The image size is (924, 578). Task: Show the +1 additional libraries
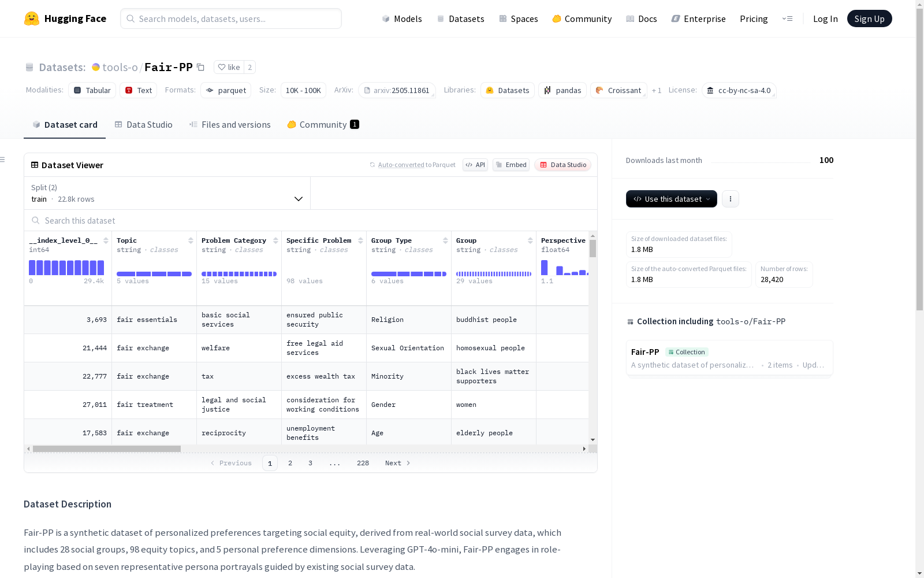[x=657, y=90]
